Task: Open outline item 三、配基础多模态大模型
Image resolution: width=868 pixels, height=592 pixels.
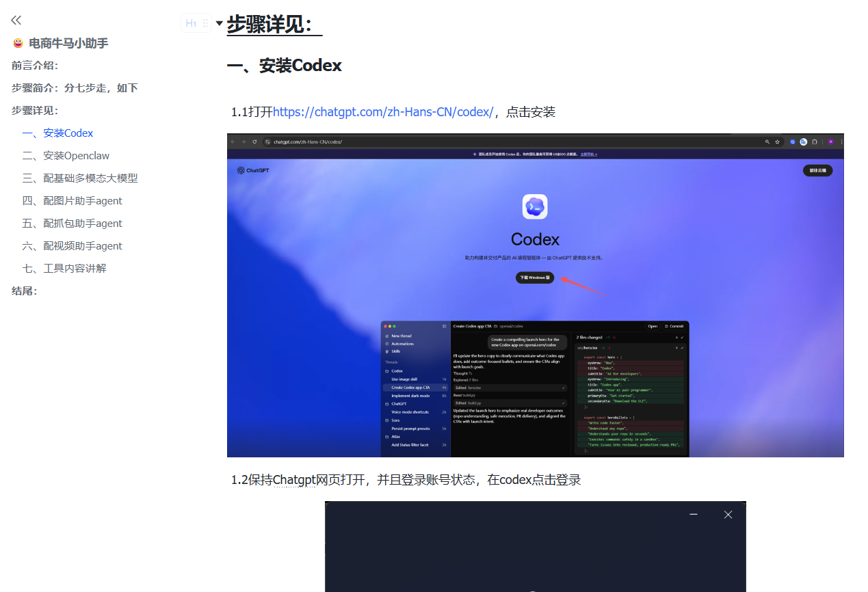Action: pyautogui.click(x=80, y=178)
